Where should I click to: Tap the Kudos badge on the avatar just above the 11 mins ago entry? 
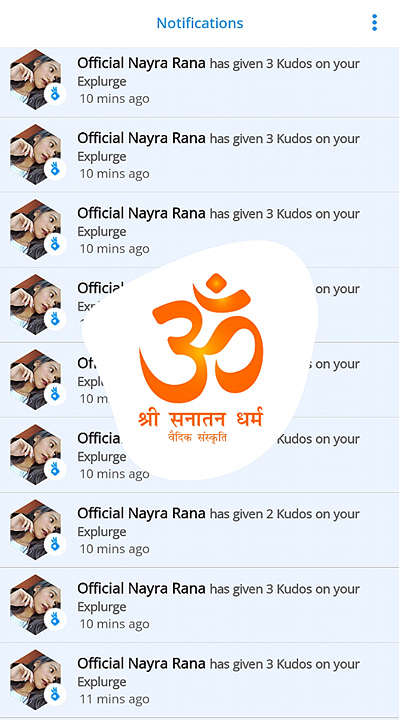(55, 619)
